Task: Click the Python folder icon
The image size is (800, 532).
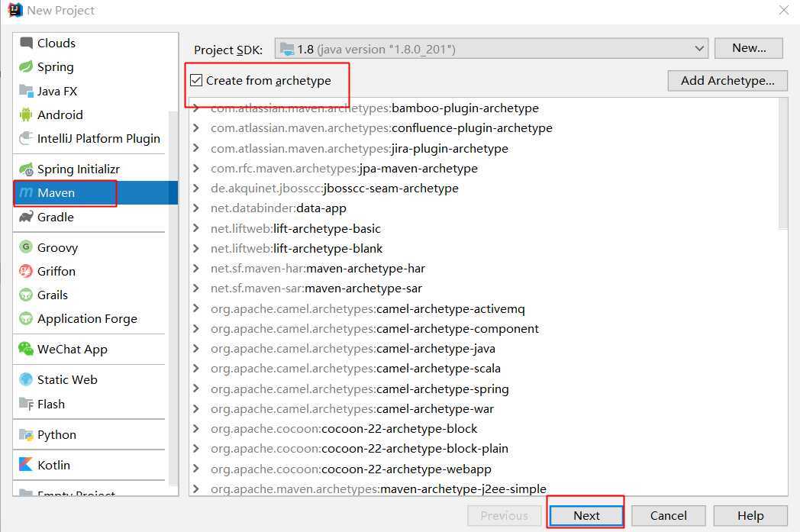Action: (26, 434)
